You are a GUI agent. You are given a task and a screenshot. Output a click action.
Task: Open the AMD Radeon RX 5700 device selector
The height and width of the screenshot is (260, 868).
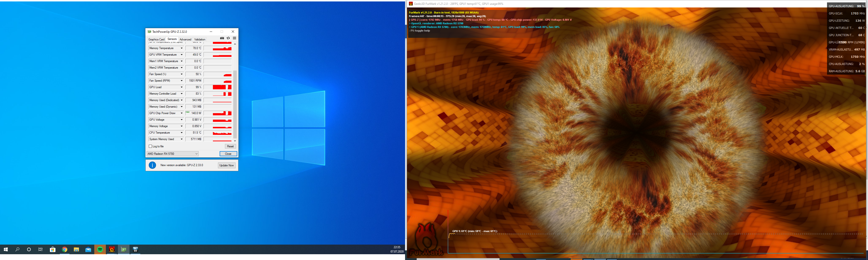(x=173, y=154)
